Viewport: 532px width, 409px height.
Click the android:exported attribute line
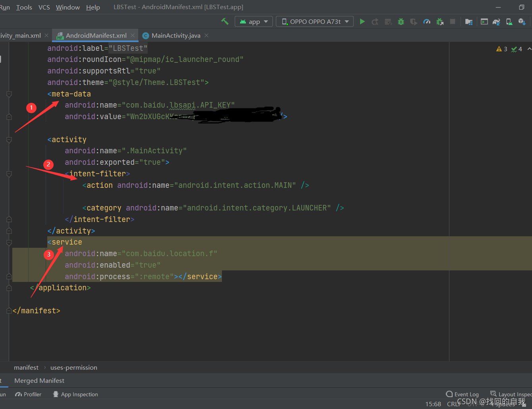point(117,162)
